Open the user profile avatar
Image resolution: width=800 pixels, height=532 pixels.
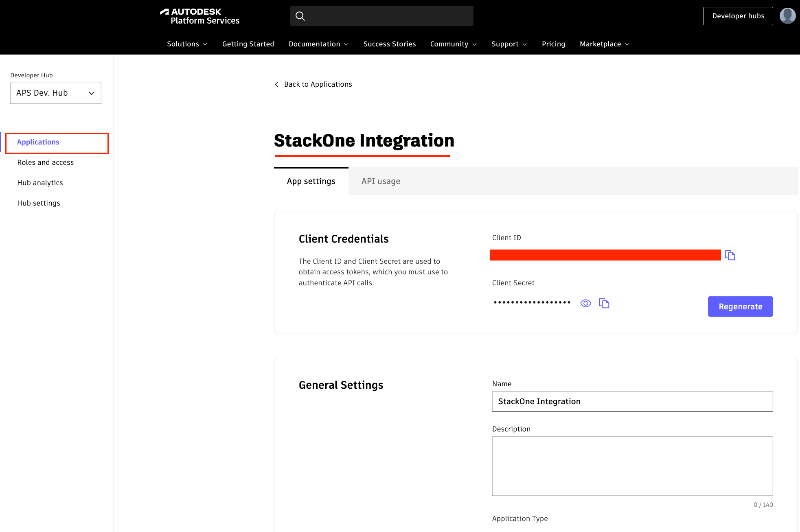(x=787, y=16)
